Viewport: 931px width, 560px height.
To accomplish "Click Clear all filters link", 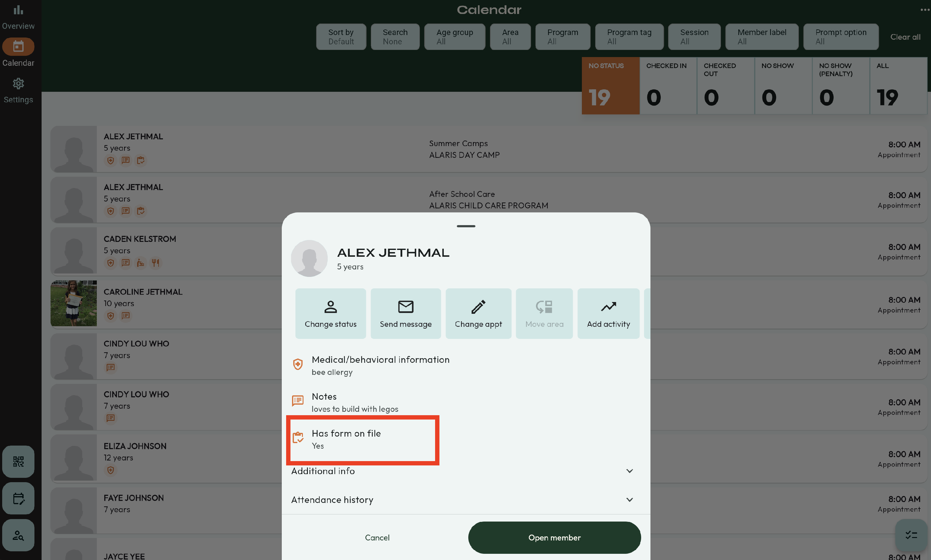I will pos(905,37).
